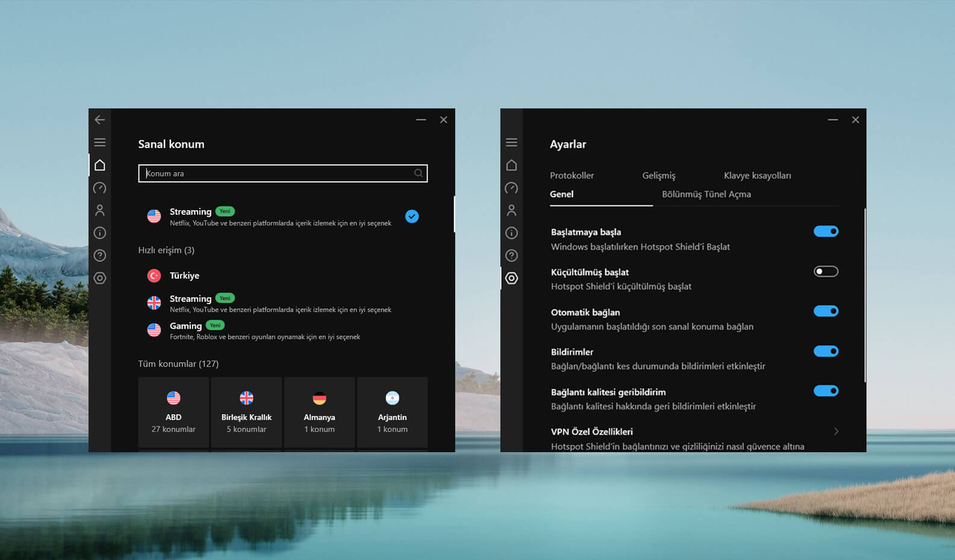
Task: Click the VPN Özel Özellikleri label
Action: pos(592,432)
